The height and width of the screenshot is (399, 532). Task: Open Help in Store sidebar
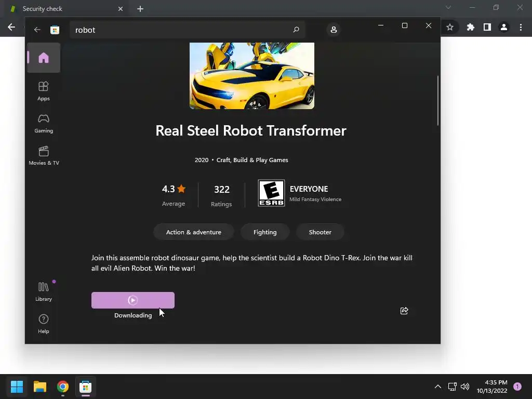pos(44,324)
